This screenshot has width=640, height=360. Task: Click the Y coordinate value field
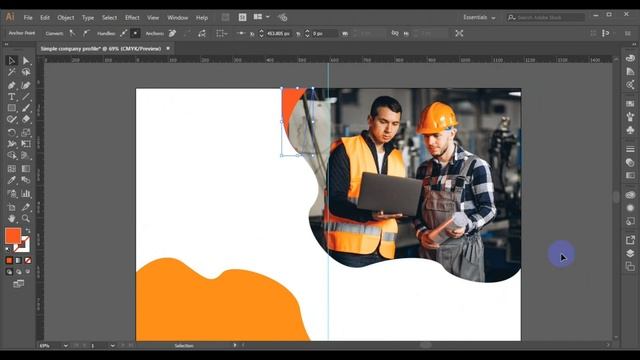click(324, 33)
